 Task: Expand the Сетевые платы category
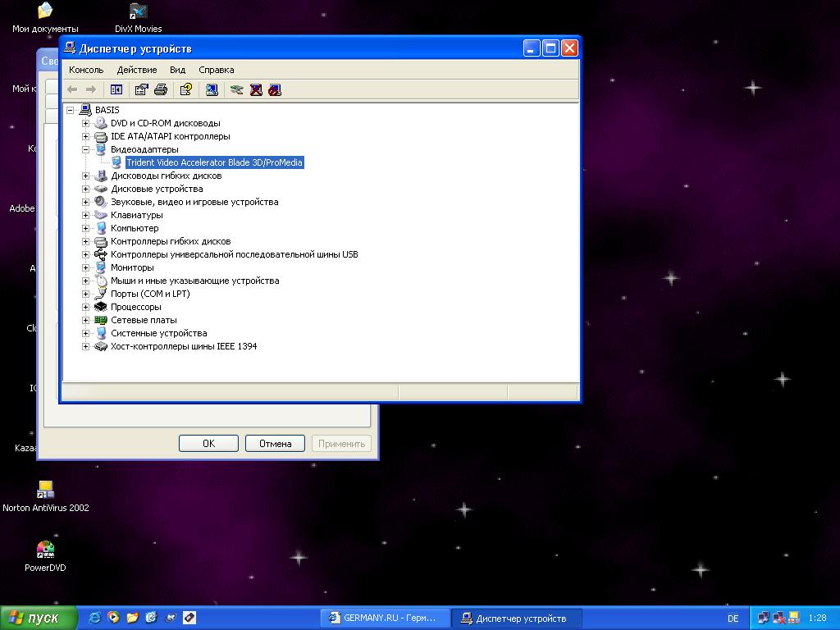point(85,321)
